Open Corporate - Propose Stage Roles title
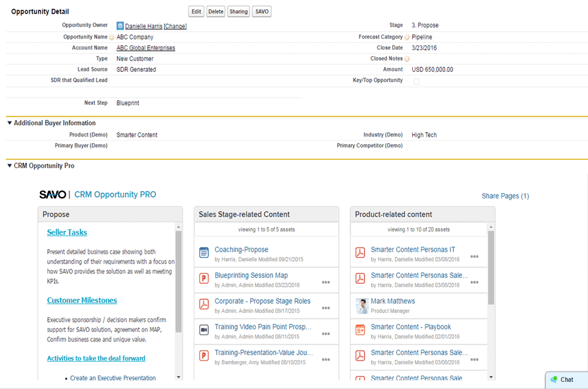The height and width of the screenshot is (389, 588). (262, 301)
